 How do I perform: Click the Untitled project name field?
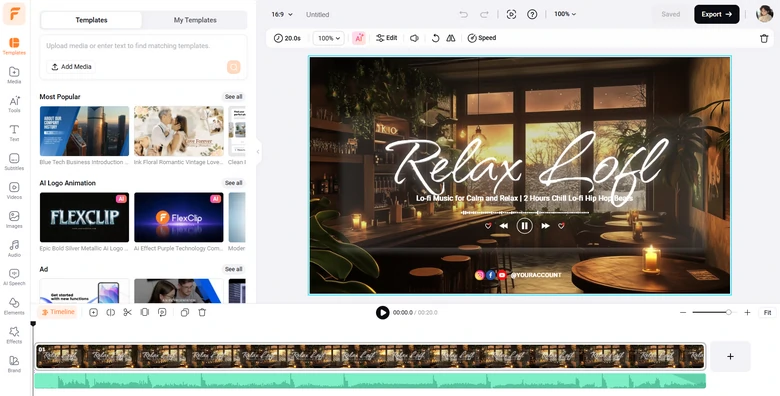pos(317,14)
